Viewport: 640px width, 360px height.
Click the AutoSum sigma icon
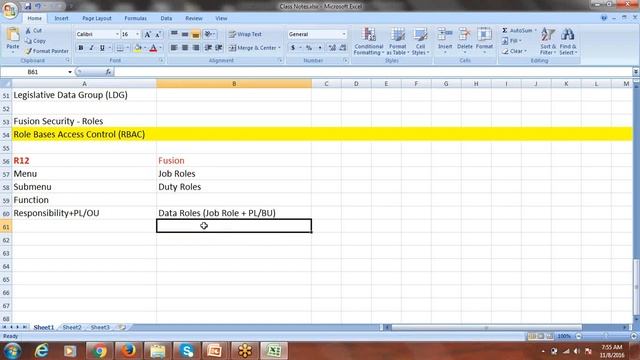(505, 31)
